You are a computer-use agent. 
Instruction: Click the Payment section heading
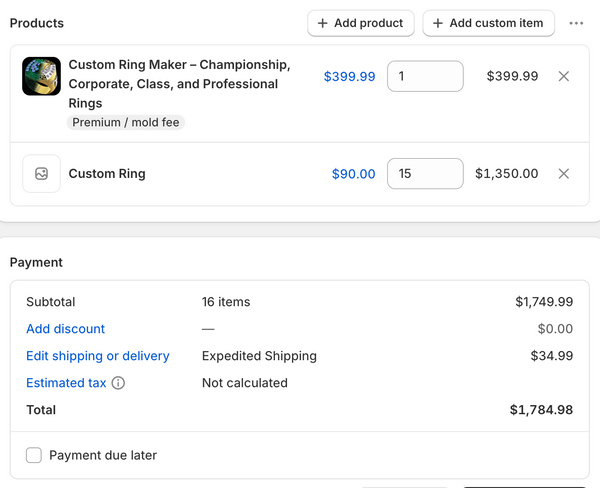(36, 263)
